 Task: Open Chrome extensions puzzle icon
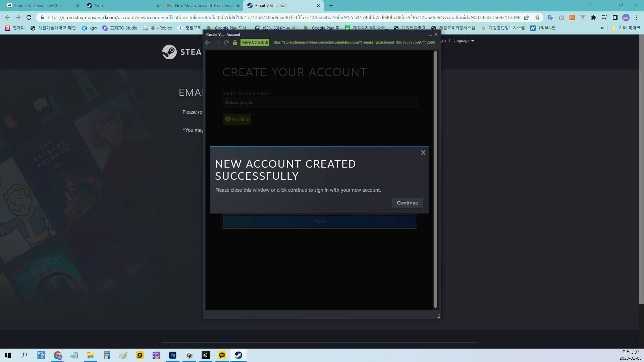(594, 17)
